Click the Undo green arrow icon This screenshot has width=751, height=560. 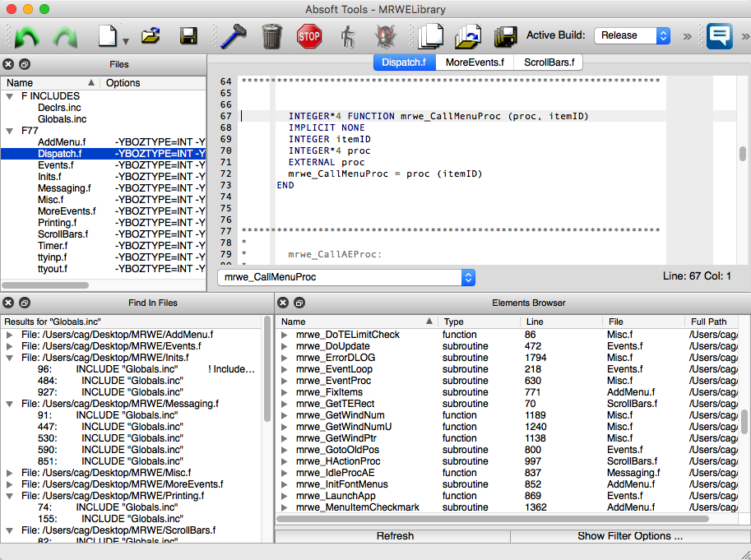[x=27, y=35]
